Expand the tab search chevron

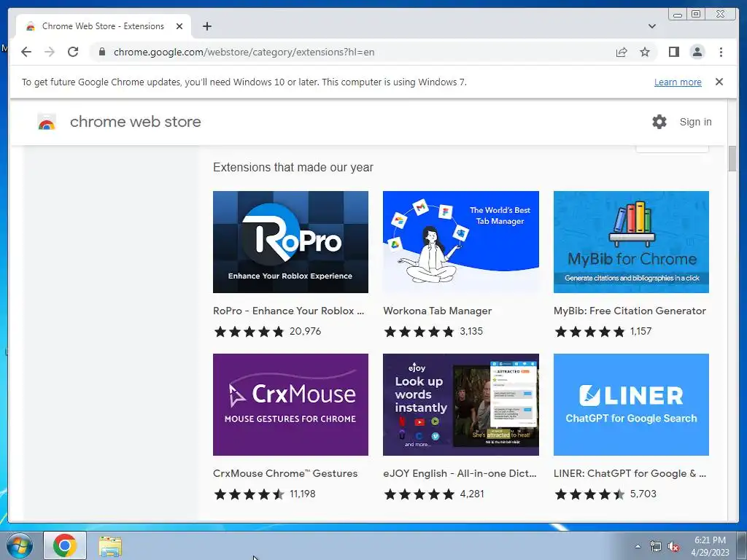pos(652,26)
